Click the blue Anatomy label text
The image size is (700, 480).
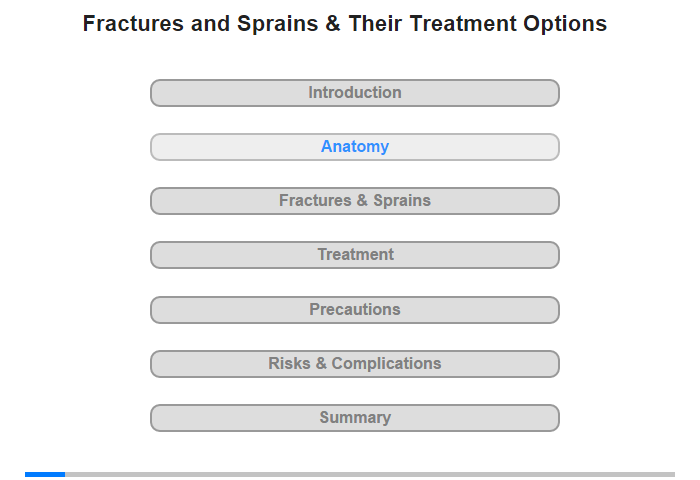[x=355, y=146]
